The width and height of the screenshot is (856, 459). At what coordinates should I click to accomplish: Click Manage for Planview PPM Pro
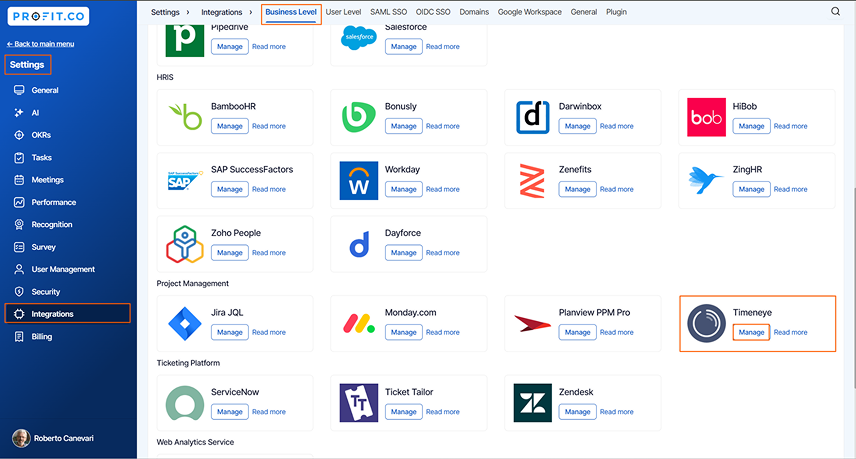[578, 332]
